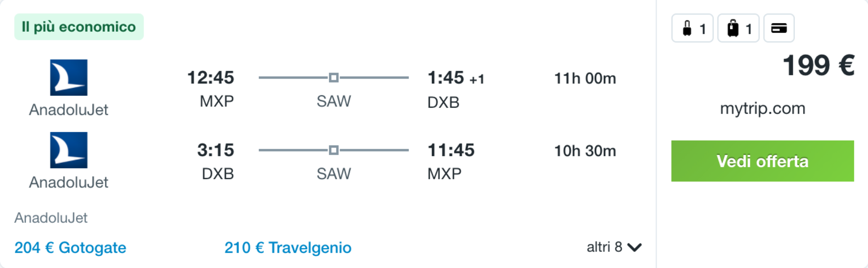Click the checked luggage allowance icon

pos(738,28)
